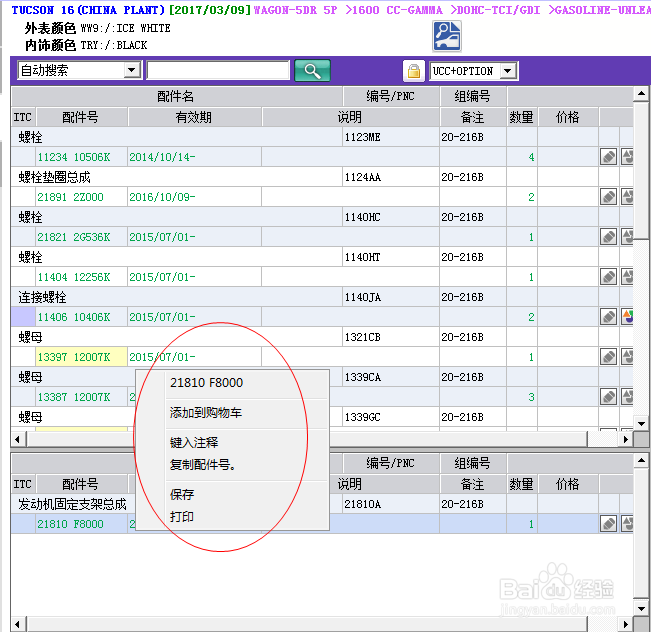651x632 pixels.
Task: Click cart icon for 13387 12007K
Action: (627, 397)
